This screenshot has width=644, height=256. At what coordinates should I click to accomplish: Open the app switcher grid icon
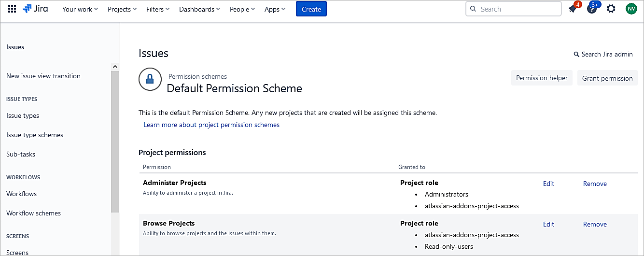pos(12,9)
